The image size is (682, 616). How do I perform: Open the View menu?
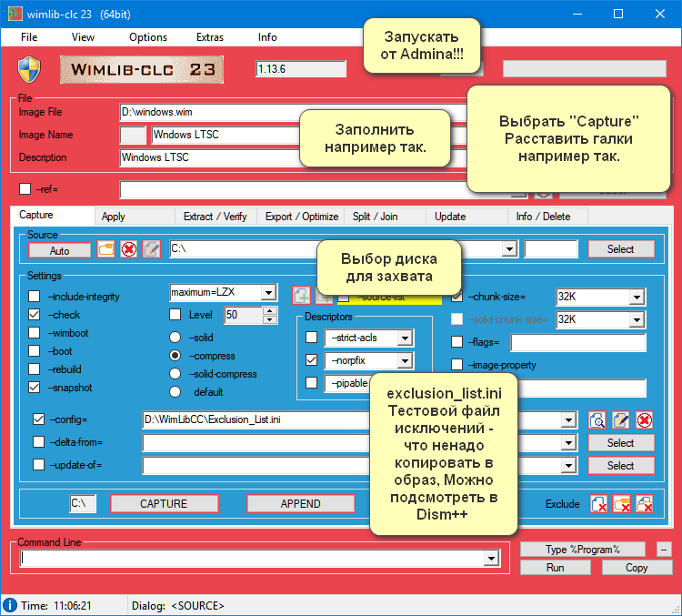[83, 37]
